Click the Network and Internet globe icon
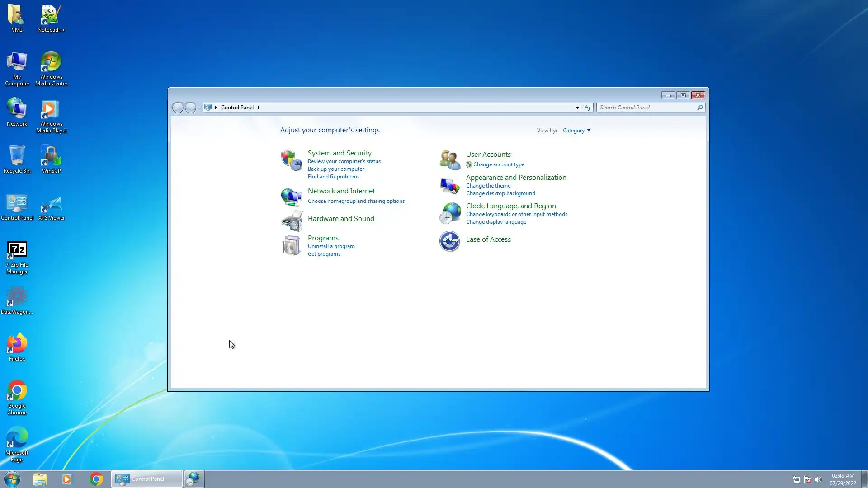The width and height of the screenshot is (868, 488). (x=291, y=197)
